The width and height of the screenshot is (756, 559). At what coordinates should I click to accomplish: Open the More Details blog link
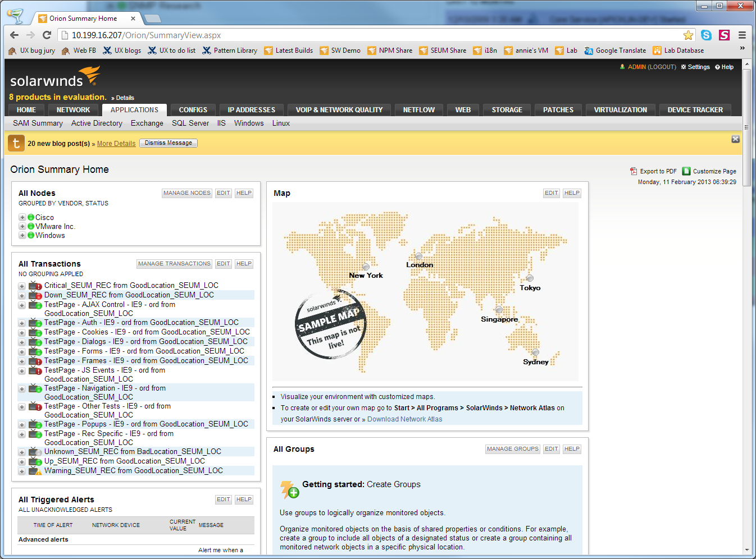point(116,144)
